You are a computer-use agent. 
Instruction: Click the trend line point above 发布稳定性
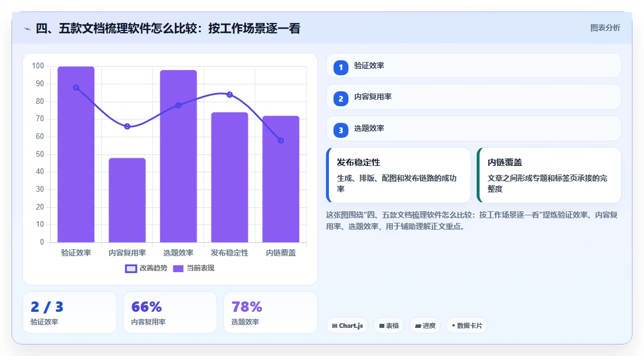point(229,95)
